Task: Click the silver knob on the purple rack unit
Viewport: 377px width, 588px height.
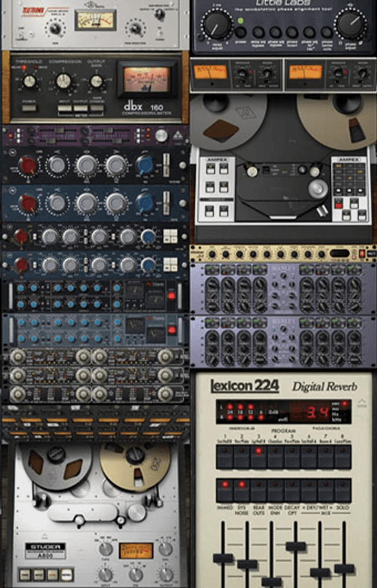Action: point(162,136)
